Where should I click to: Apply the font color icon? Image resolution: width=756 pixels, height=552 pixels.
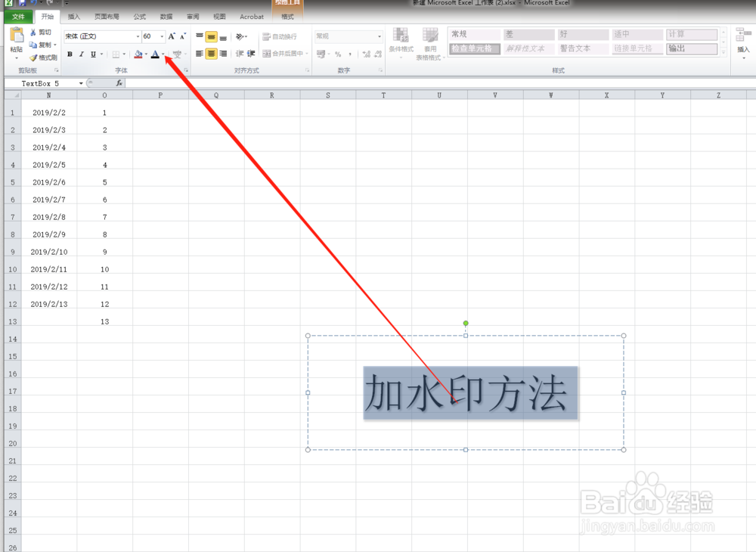[x=154, y=54]
